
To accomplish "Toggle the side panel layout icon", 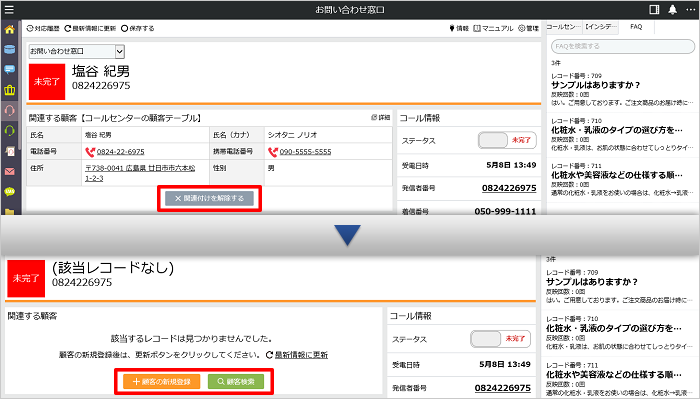I will [654, 9].
